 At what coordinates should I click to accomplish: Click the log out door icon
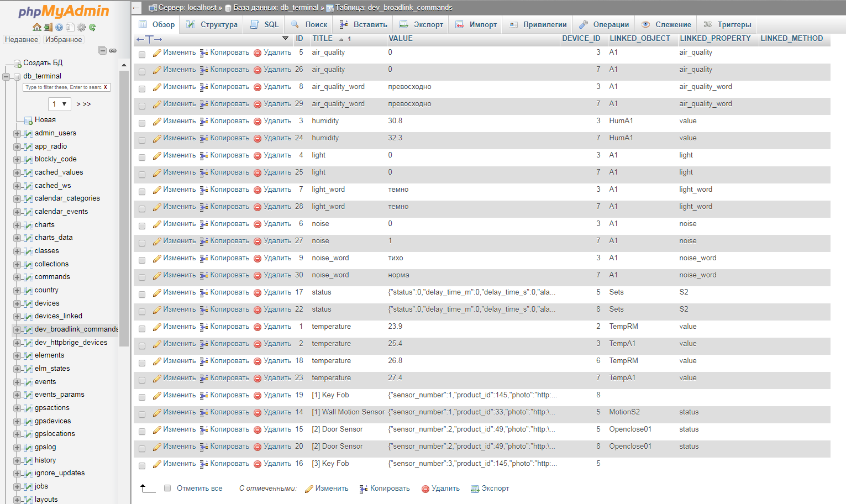[48, 27]
